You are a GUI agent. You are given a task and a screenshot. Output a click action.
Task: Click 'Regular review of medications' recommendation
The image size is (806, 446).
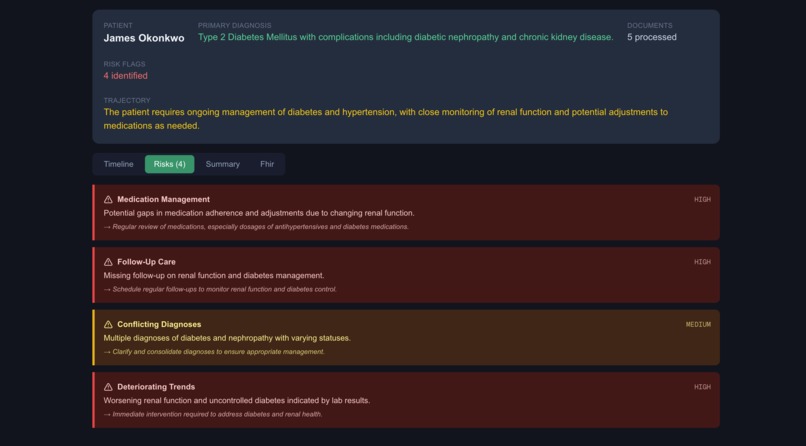tap(256, 227)
